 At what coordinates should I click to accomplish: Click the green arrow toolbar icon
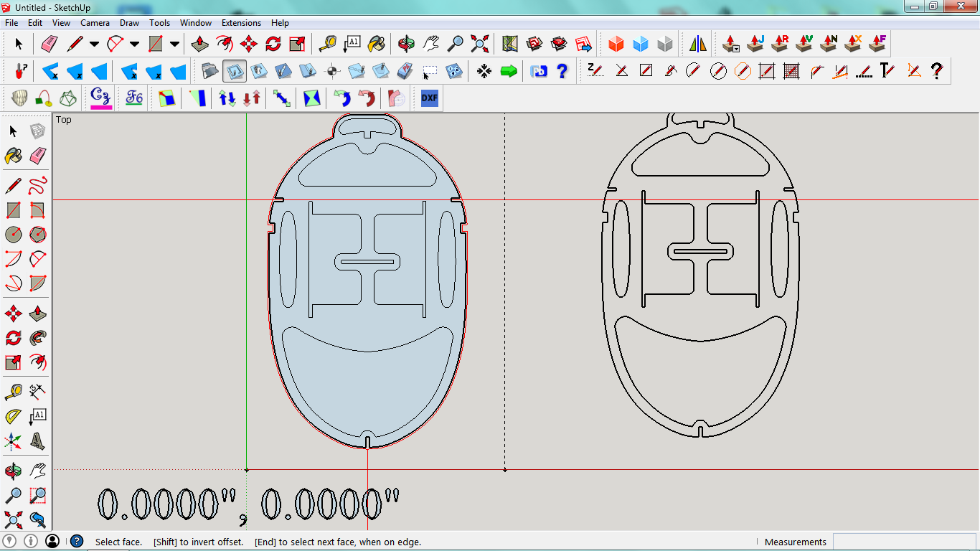point(509,71)
